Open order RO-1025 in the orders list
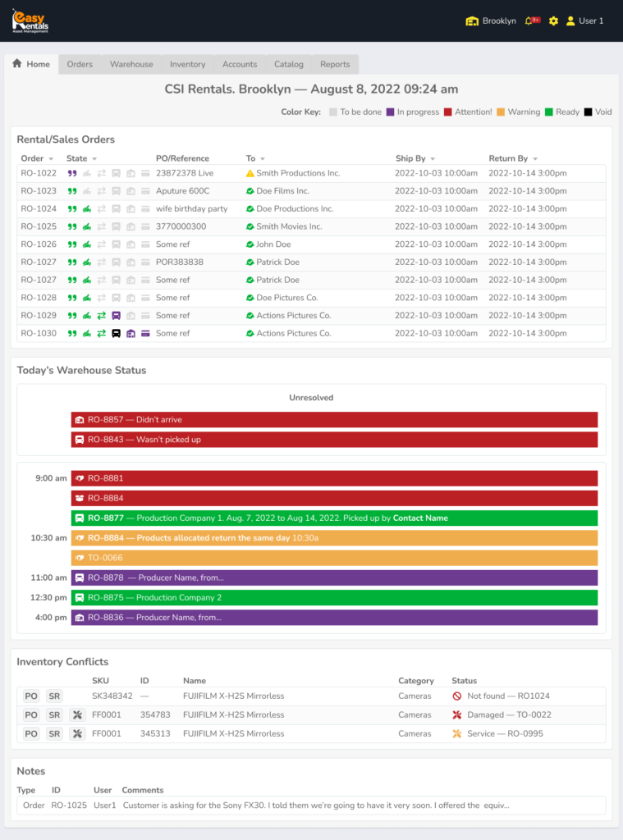 click(x=39, y=227)
